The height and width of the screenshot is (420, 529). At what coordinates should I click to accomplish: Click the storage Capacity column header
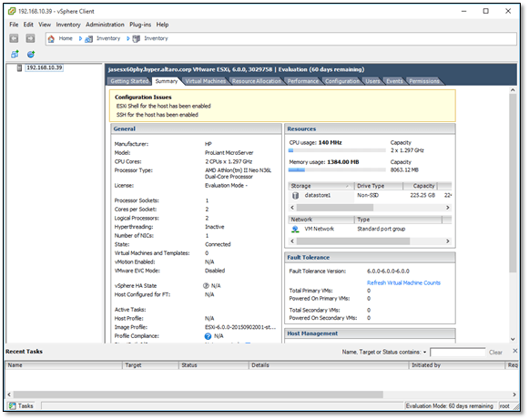point(421,186)
